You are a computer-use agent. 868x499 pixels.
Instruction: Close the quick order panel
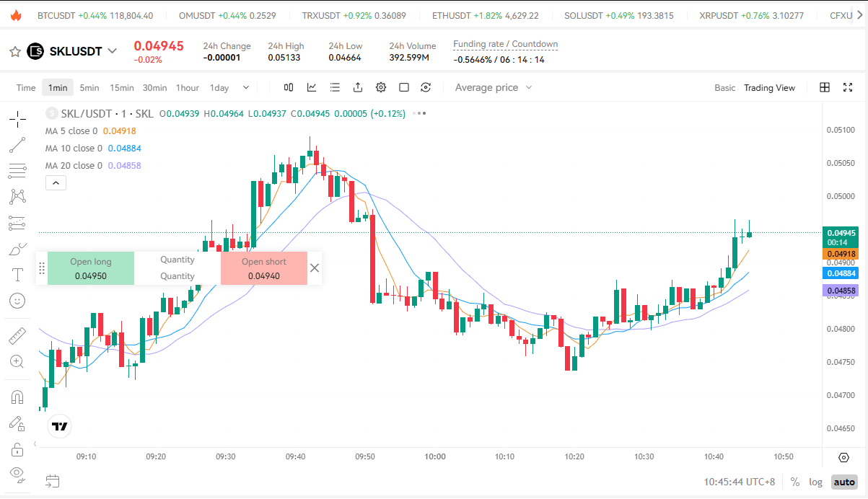(x=315, y=268)
